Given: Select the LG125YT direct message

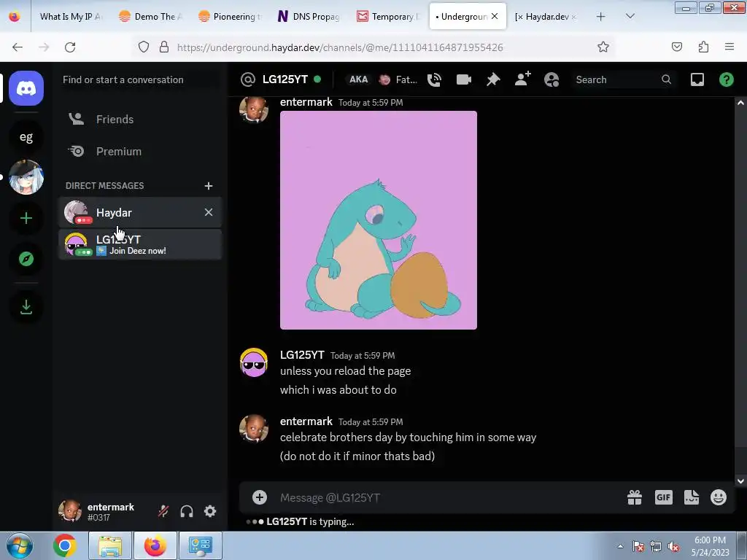Looking at the screenshot, I should point(140,245).
